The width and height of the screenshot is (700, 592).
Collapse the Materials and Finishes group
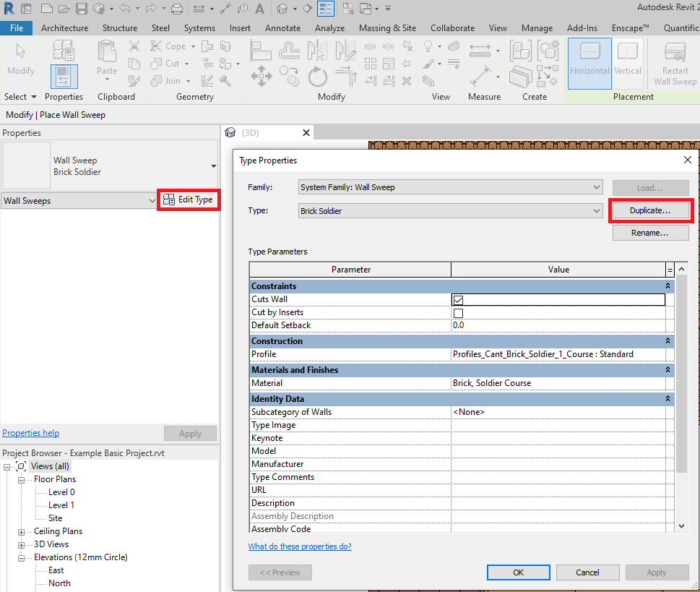668,370
